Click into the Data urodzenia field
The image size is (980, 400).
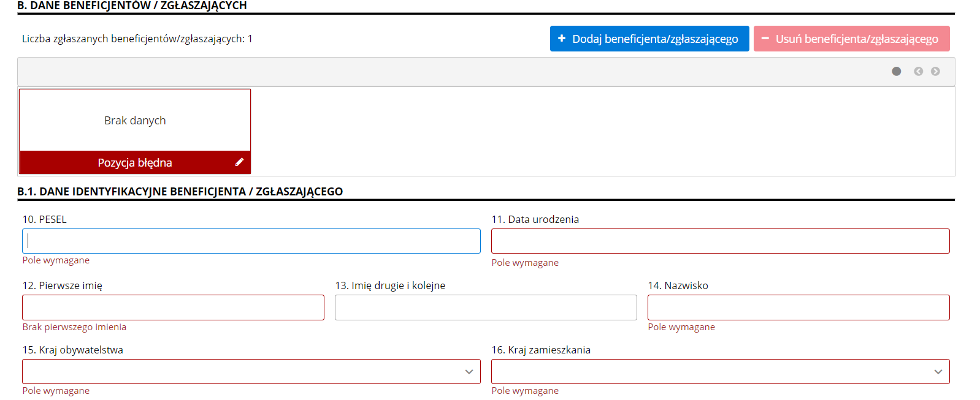(720, 241)
